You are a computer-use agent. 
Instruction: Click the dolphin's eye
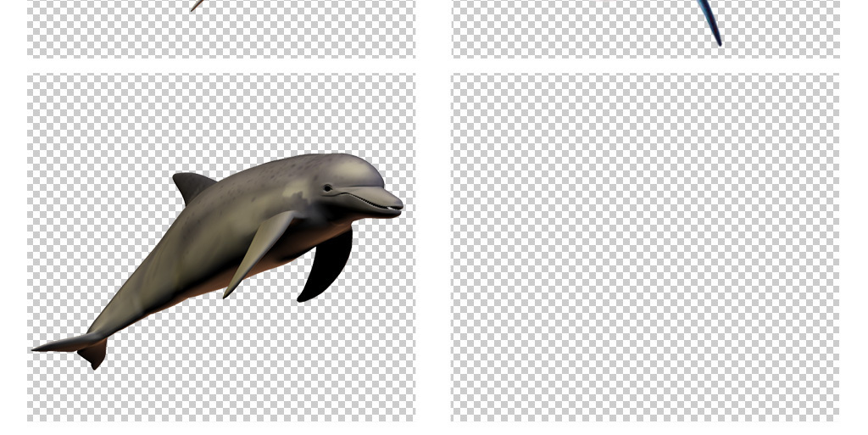click(327, 187)
